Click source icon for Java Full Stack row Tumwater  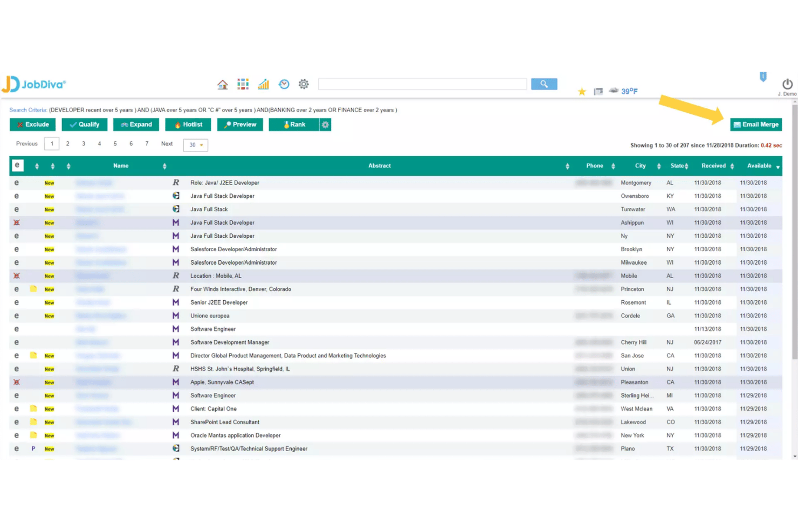176,209
